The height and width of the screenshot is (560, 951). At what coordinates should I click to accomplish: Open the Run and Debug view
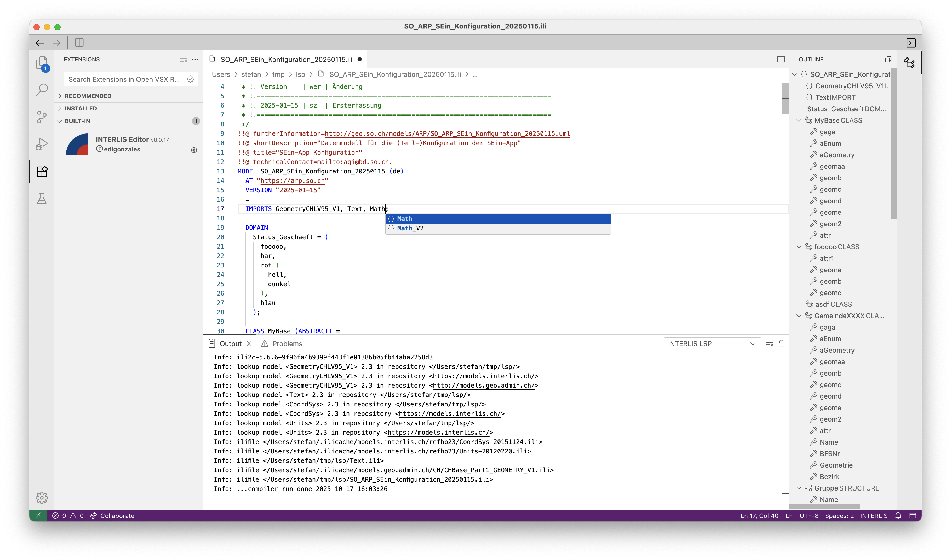click(x=42, y=144)
